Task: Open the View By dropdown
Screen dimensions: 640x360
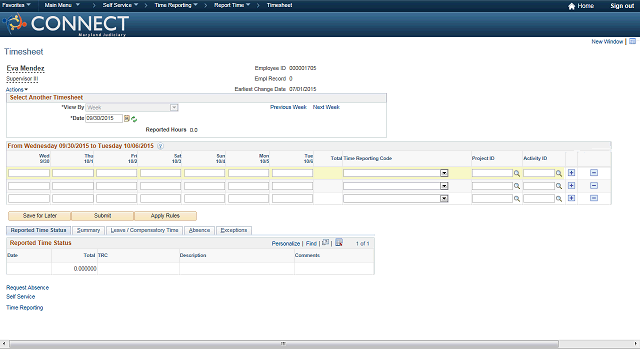Action: click(174, 108)
